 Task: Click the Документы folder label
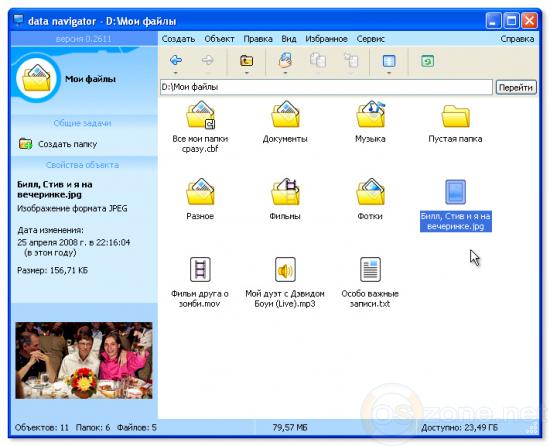[285, 139]
